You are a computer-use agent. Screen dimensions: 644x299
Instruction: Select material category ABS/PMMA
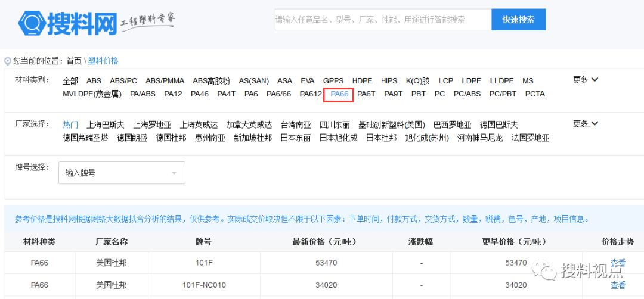click(x=165, y=81)
